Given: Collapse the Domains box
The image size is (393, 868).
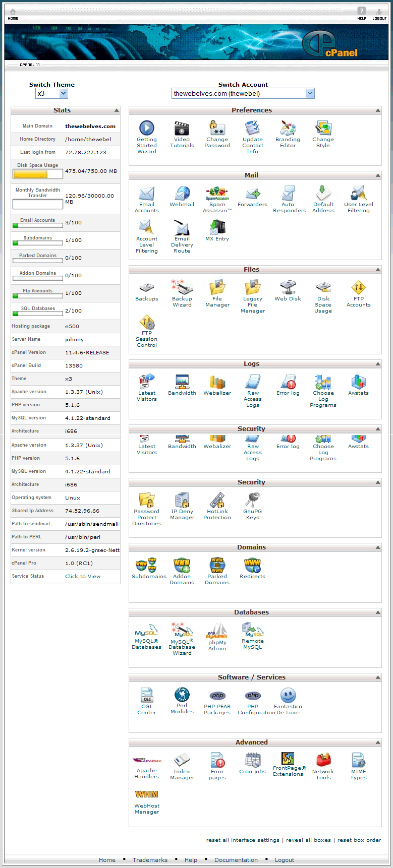Looking at the screenshot, I should pos(378,547).
